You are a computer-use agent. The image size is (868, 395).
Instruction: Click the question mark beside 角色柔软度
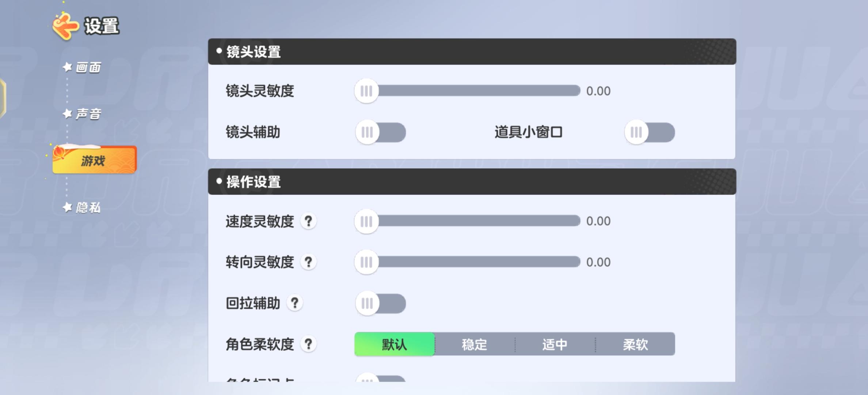(308, 344)
